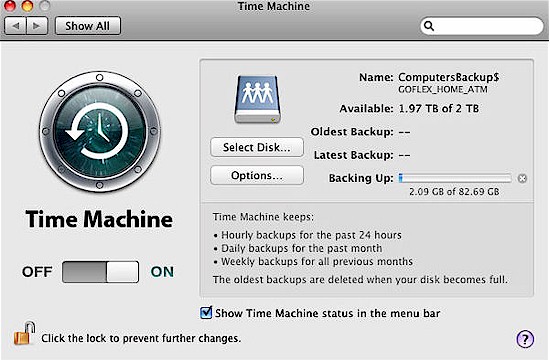Click the lock icon to prevent changes

tap(24, 334)
